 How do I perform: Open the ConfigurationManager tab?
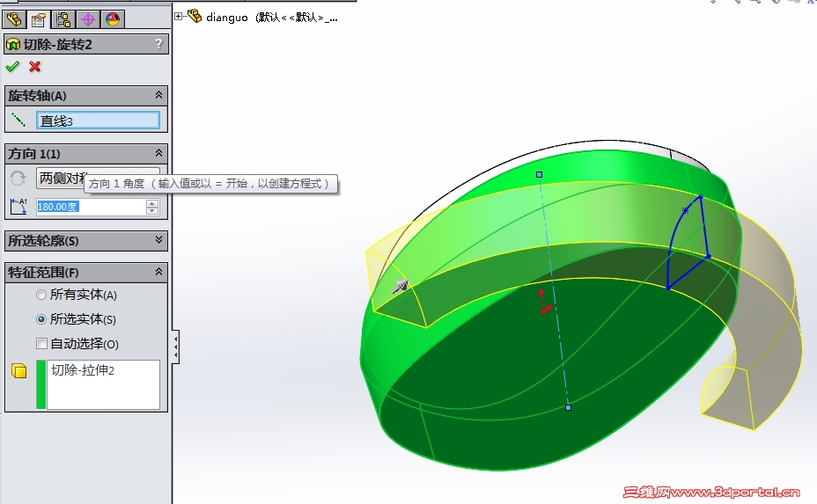click(63, 19)
